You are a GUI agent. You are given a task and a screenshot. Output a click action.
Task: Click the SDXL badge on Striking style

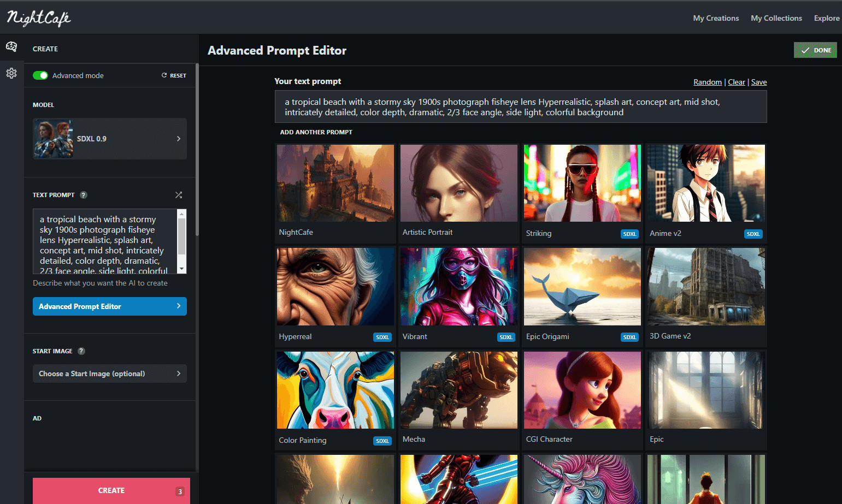(629, 234)
